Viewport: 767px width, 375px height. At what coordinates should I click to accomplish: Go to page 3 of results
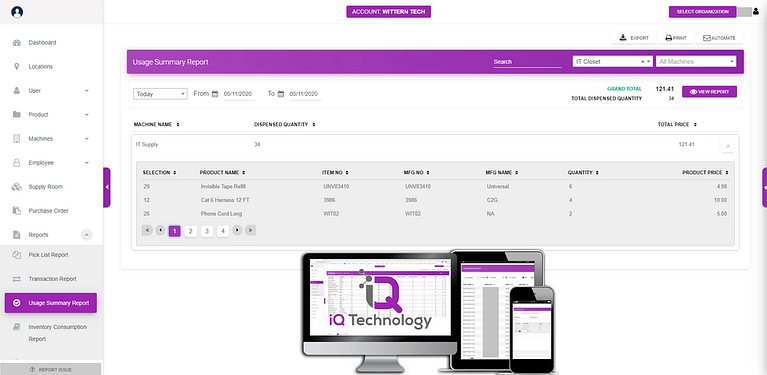(207, 231)
